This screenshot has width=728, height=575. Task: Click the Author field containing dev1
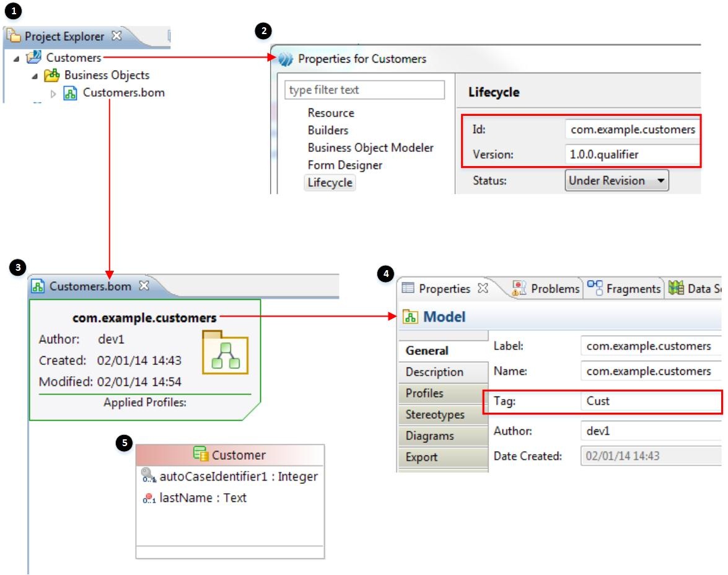(651, 431)
